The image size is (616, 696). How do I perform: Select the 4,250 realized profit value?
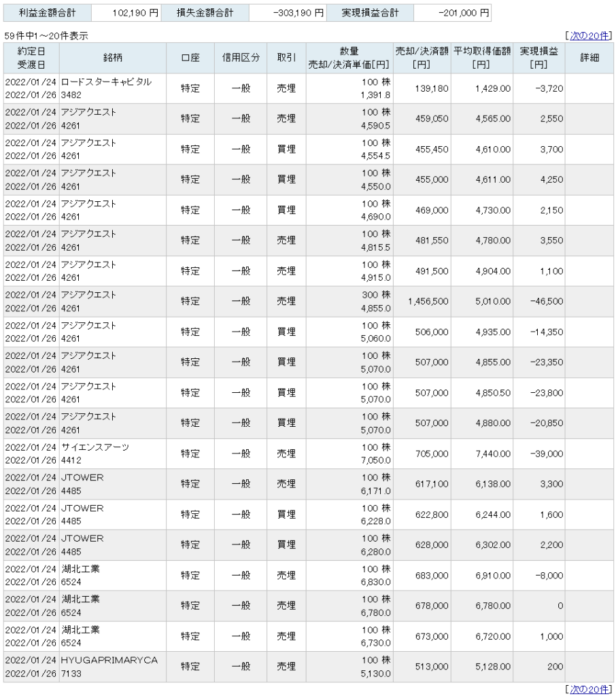click(551, 179)
